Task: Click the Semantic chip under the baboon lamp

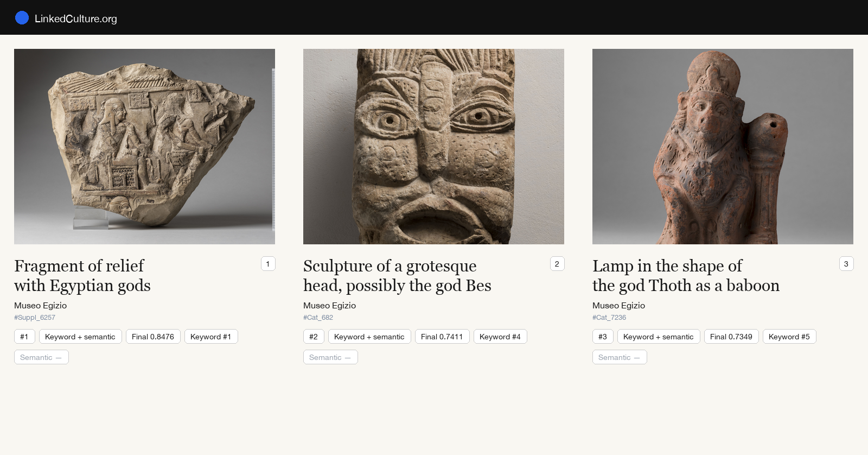Action: point(620,357)
